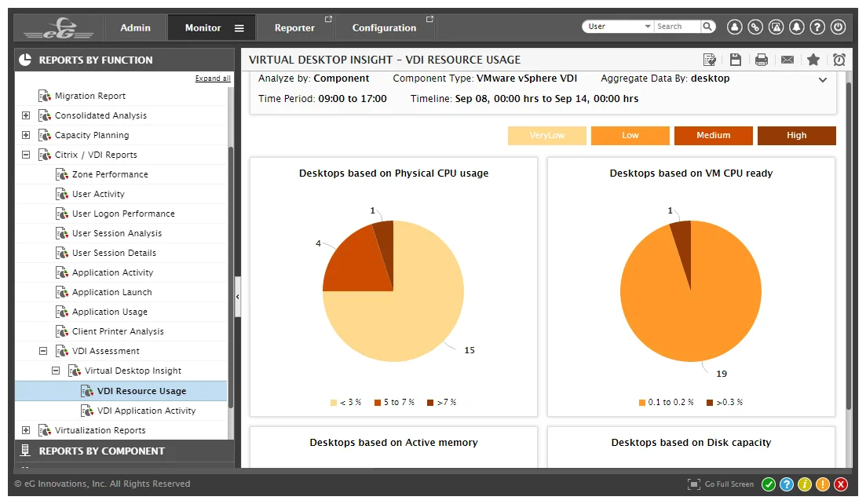Switch to the Configuration tab

pos(385,27)
